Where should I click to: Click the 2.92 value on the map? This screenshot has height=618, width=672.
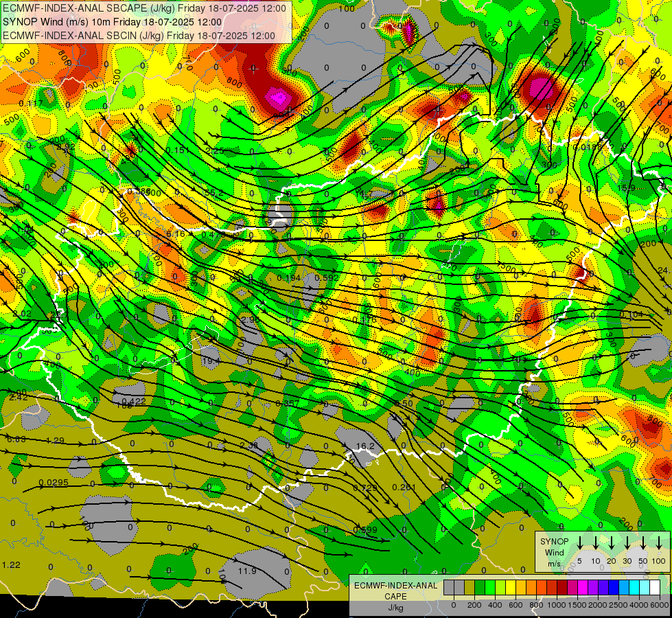tap(66, 146)
